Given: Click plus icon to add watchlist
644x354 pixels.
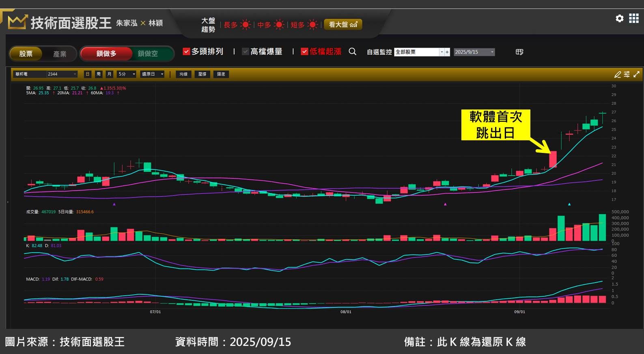Looking at the screenshot, I should tap(447, 52).
